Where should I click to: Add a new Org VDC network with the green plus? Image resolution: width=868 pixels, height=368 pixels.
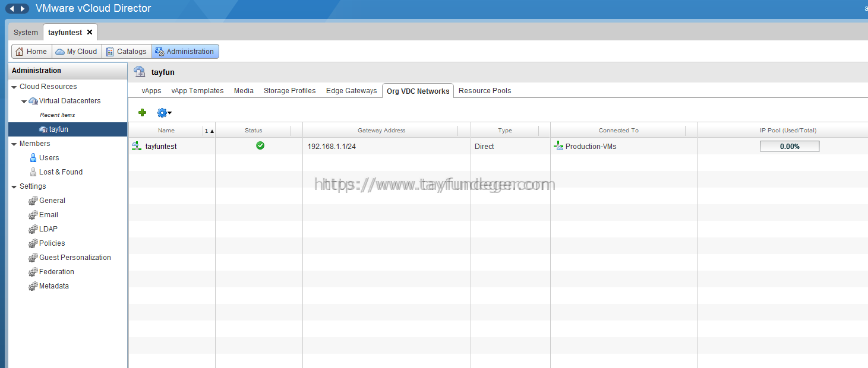[142, 112]
